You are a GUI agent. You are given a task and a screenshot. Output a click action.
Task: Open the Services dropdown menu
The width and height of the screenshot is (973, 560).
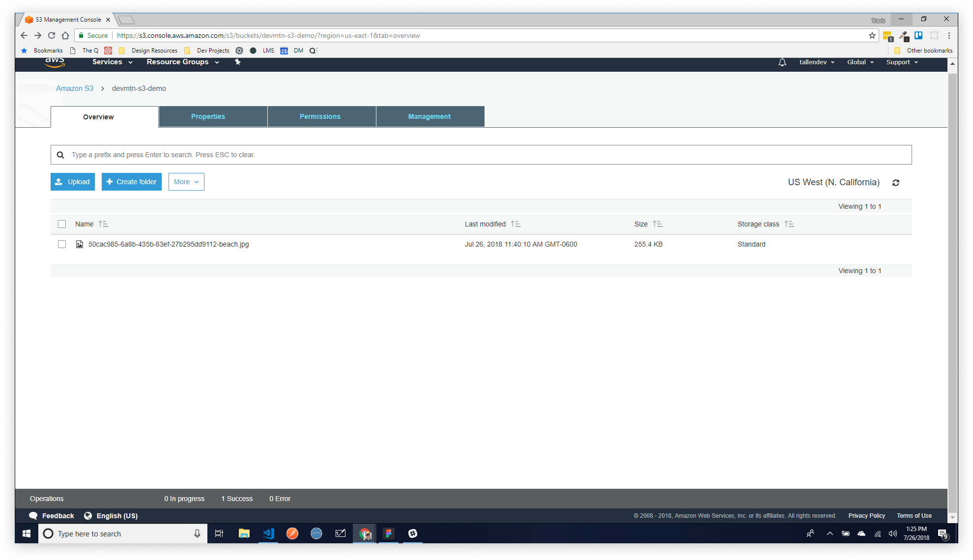(x=112, y=62)
